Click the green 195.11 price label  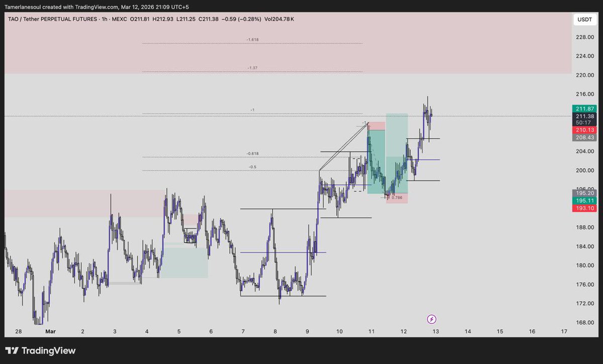(584, 200)
